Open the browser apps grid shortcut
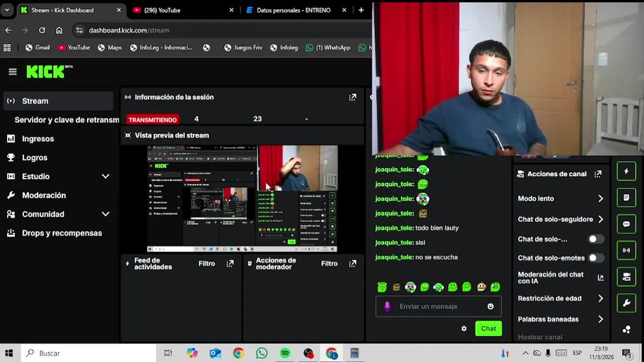 coord(7,48)
